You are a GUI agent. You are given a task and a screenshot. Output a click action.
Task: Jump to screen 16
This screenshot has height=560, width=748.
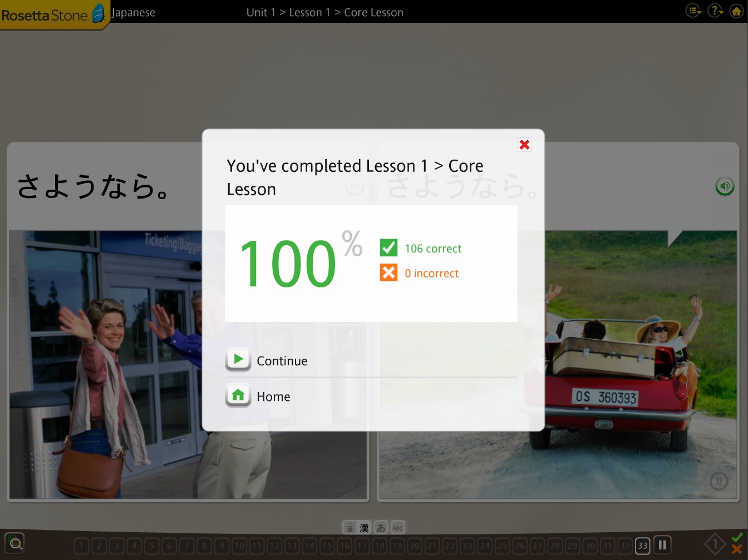click(345, 546)
